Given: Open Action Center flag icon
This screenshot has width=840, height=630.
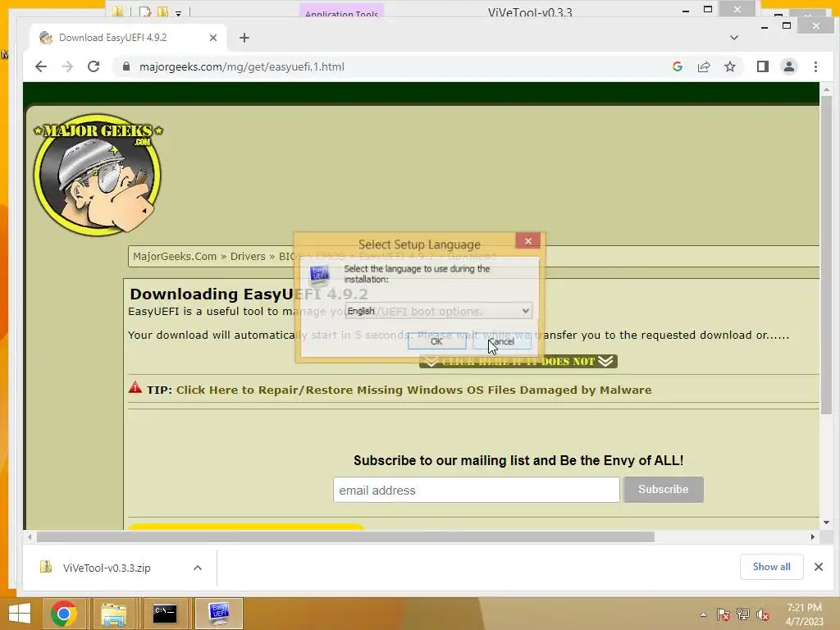Looking at the screenshot, I should 724,615.
